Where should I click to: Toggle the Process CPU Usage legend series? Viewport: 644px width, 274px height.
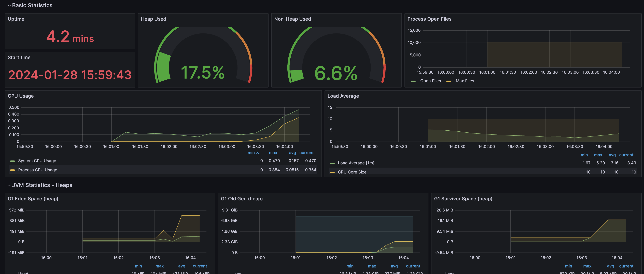pos(37,170)
